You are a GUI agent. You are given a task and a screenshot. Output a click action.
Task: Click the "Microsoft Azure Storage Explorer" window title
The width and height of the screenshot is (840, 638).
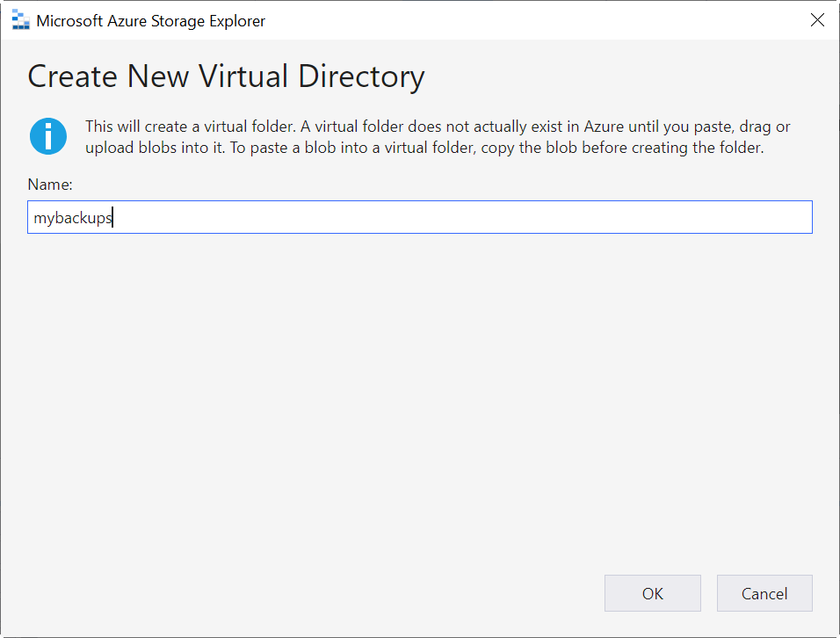(150, 20)
